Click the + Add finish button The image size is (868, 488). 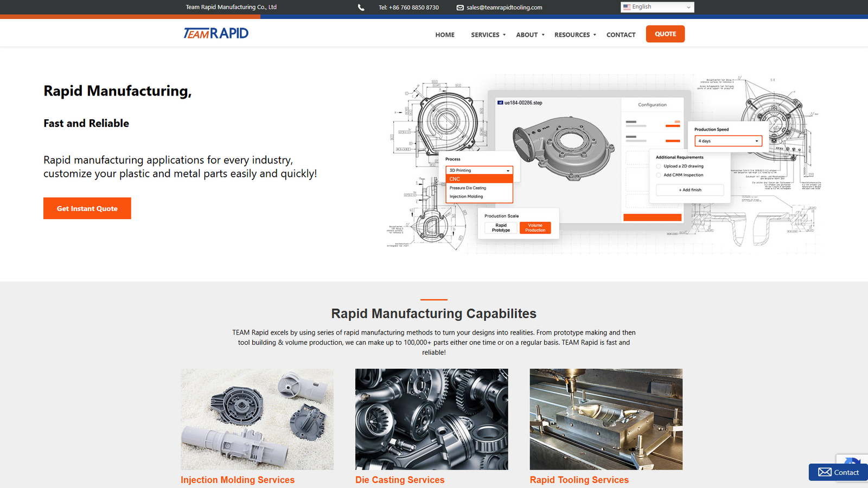pyautogui.click(x=689, y=190)
